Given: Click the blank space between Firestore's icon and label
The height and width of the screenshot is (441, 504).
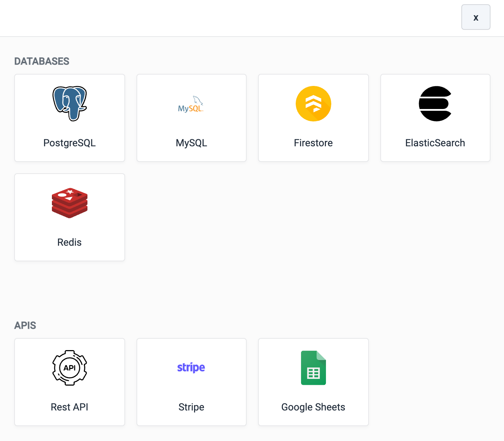Looking at the screenshot, I should 313,129.
